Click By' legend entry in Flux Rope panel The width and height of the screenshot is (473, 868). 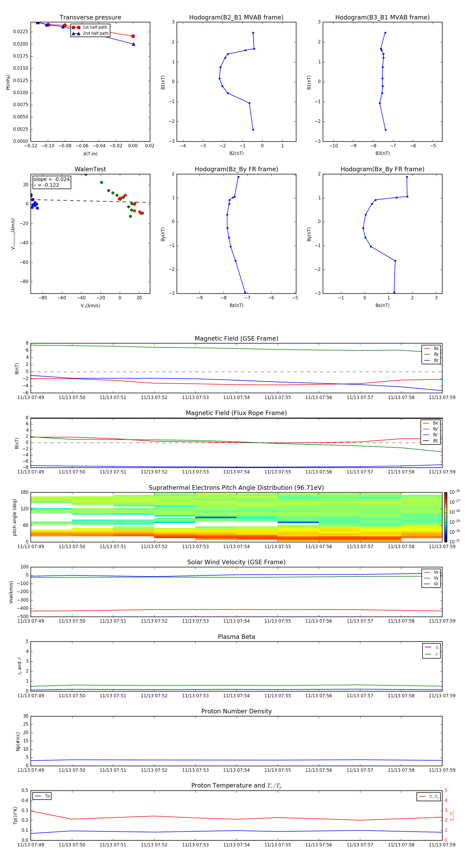point(431,429)
